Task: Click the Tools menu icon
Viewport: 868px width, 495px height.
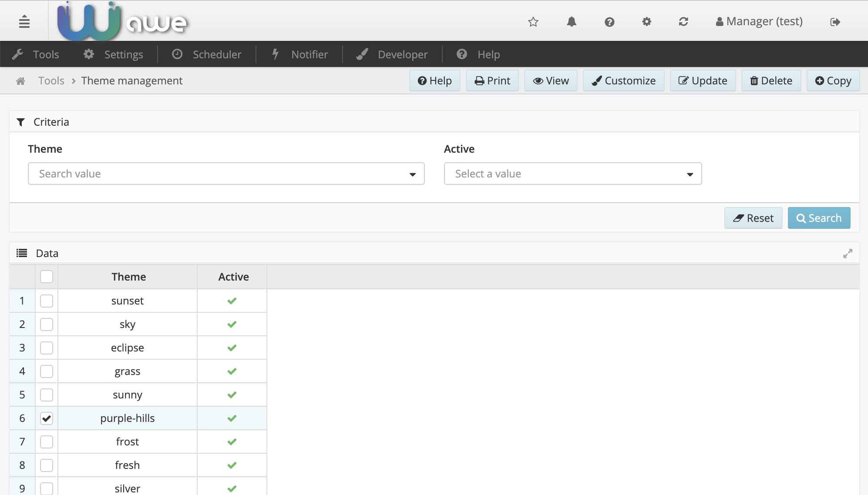Action: (x=18, y=54)
